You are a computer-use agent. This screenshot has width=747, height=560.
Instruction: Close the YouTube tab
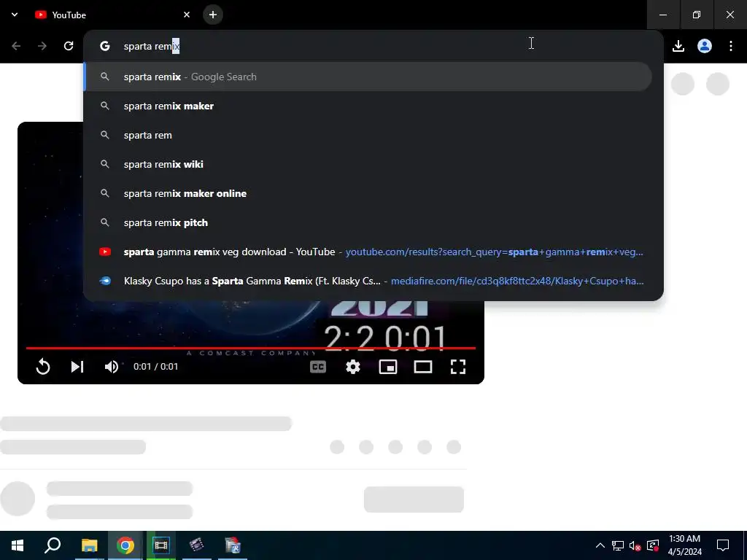click(x=187, y=15)
